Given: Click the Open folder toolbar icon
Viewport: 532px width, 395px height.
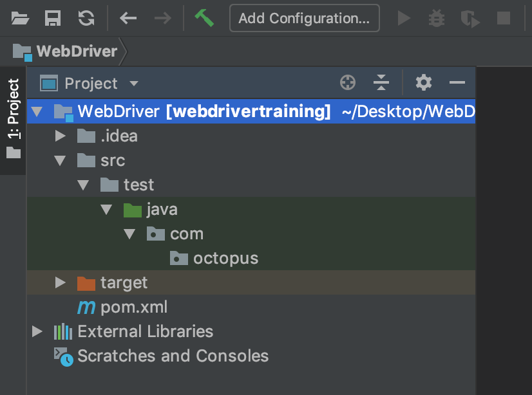Looking at the screenshot, I should click(21, 18).
